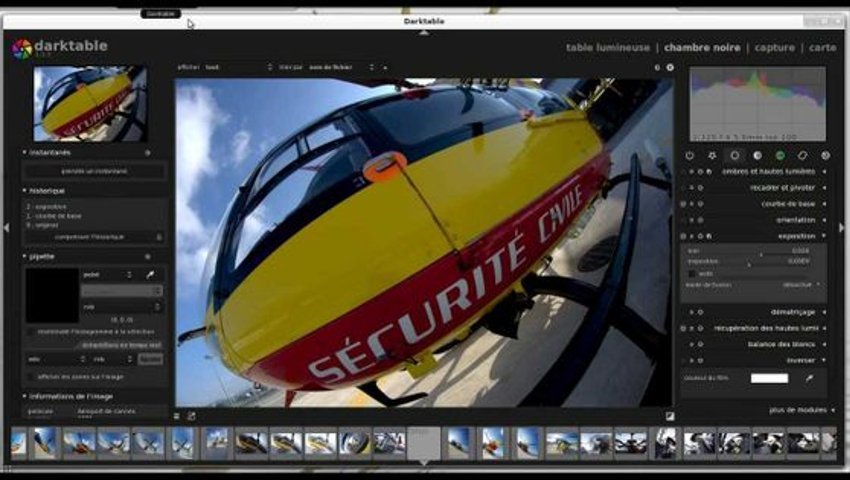Select the green color modules group icon
This screenshot has width=850, height=480.
[x=780, y=156]
